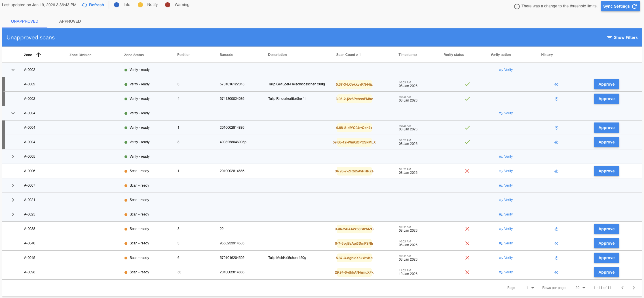Image resolution: width=644 pixels, height=298 pixels.
Task: Click next page arrow in pagination
Action: (634, 288)
